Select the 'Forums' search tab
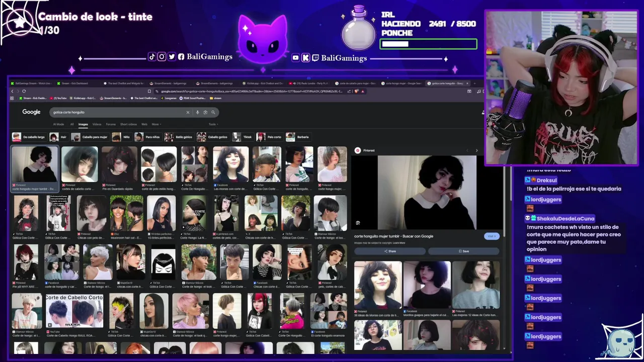644x362 pixels. click(x=111, y=124)
